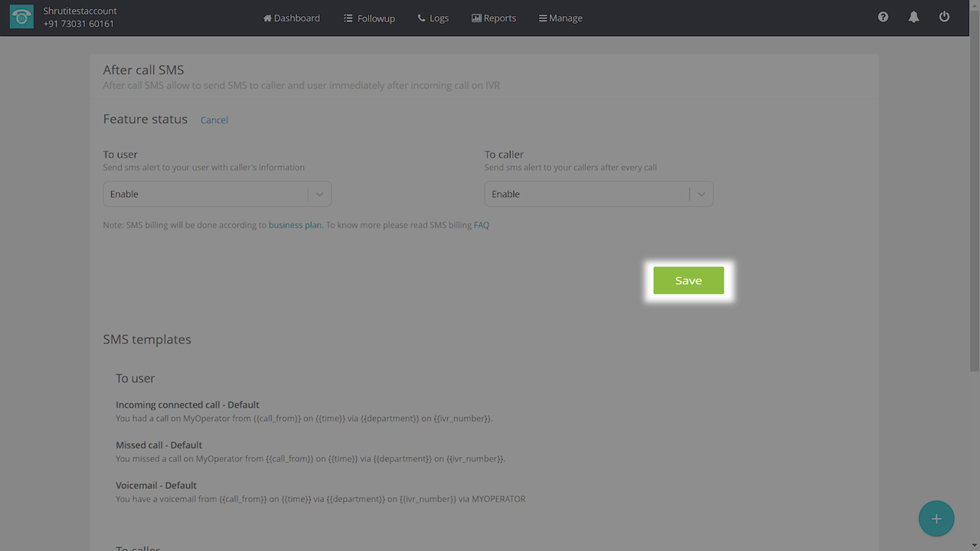Expand the To caller Enable dropdown

coord(586,194)
